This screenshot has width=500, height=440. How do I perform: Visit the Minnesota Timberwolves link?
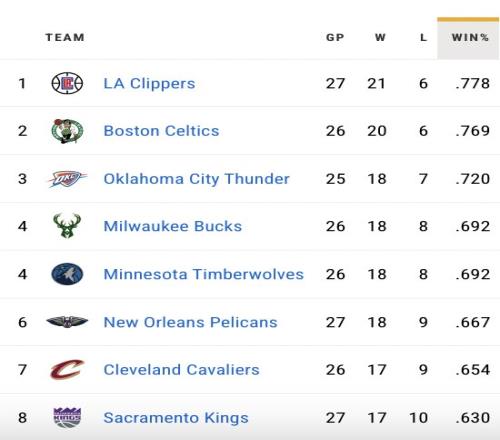[x=204, y=274]
